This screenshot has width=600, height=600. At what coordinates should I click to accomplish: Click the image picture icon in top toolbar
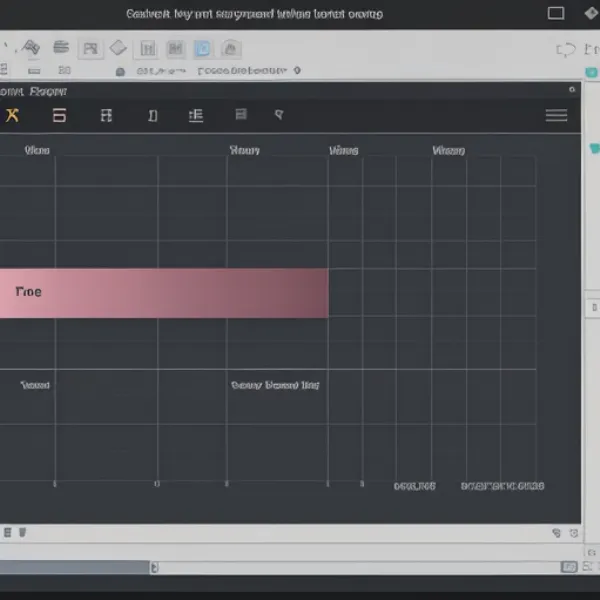pos(90,48)
